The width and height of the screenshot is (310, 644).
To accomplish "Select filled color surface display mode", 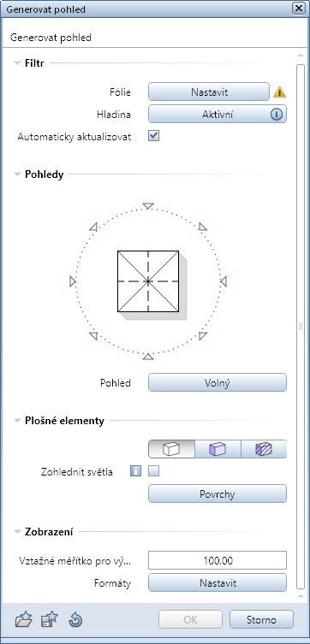I will tap(218, 449).
